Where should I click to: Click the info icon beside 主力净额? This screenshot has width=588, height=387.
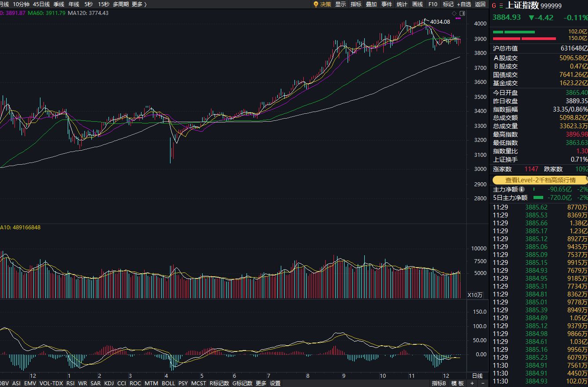pos(522,189)
